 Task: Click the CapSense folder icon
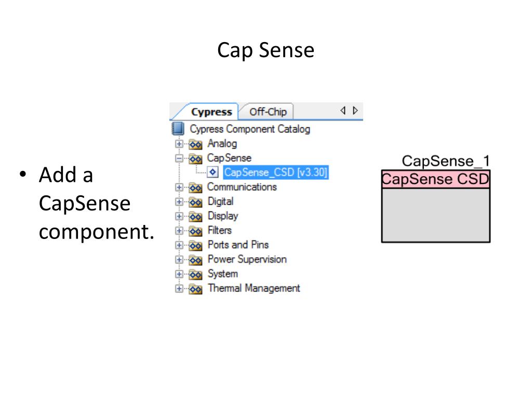(x=195, y=158)
